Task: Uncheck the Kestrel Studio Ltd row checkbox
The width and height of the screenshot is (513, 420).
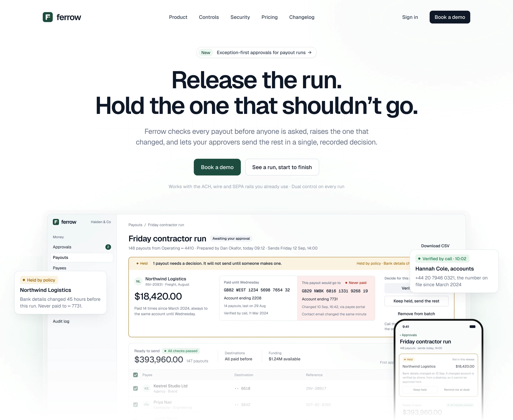Action: coord(135,388)
